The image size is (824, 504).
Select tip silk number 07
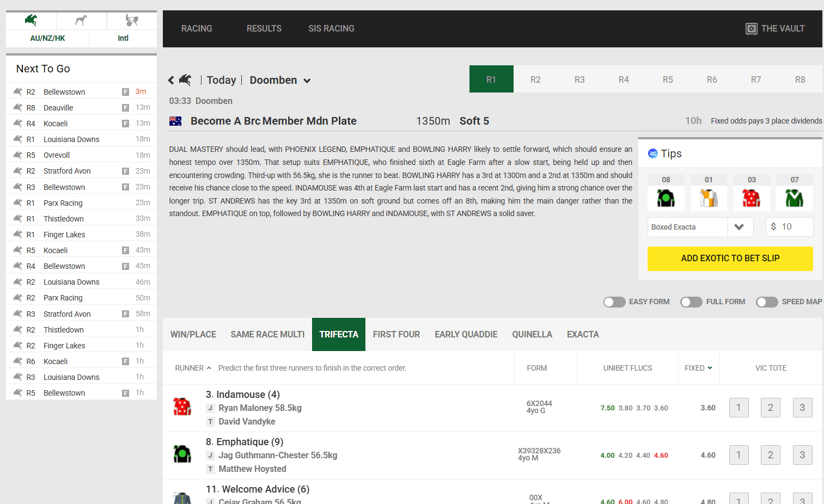tap(794, 198)
